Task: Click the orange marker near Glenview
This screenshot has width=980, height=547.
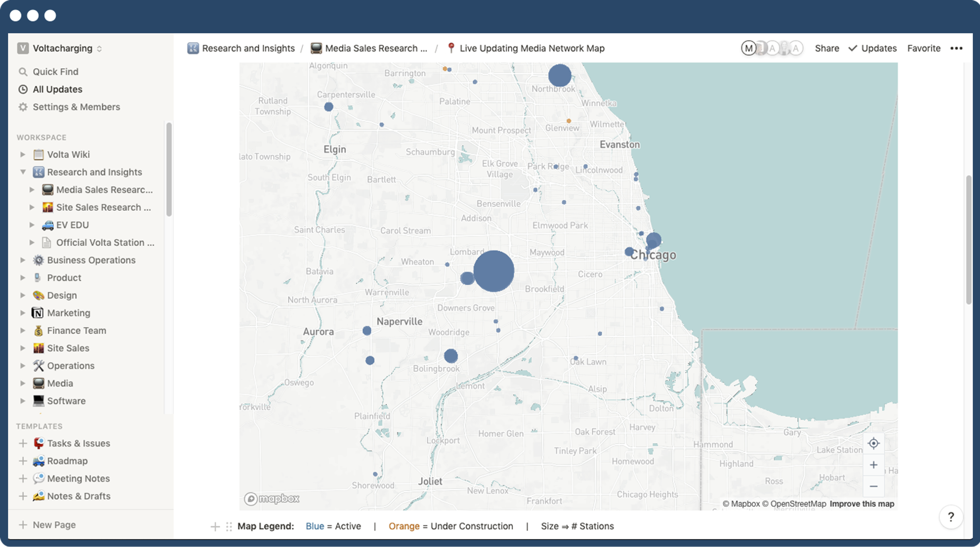Action: pyautogui.click(x=569, y=121)
